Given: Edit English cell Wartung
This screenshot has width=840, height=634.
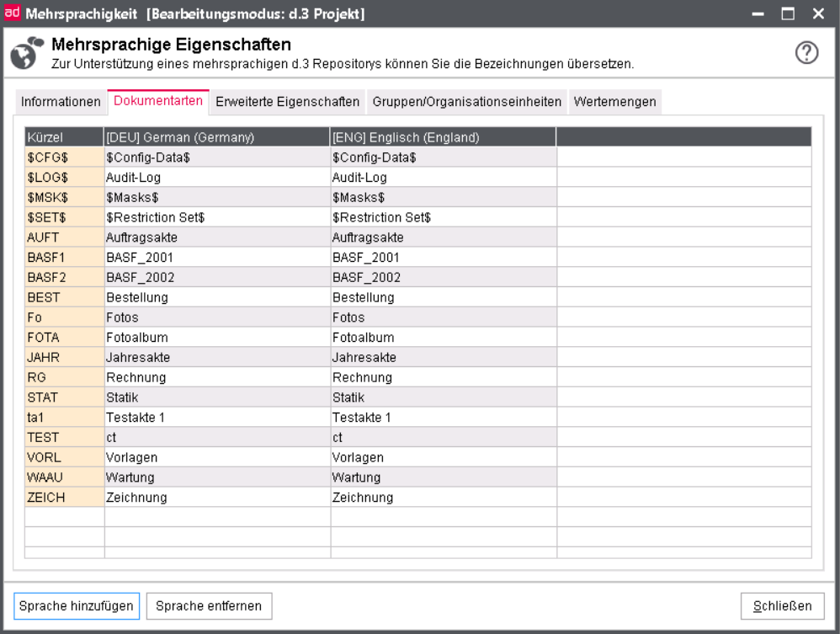Looking at the screenshot, I should pos(444,477).
